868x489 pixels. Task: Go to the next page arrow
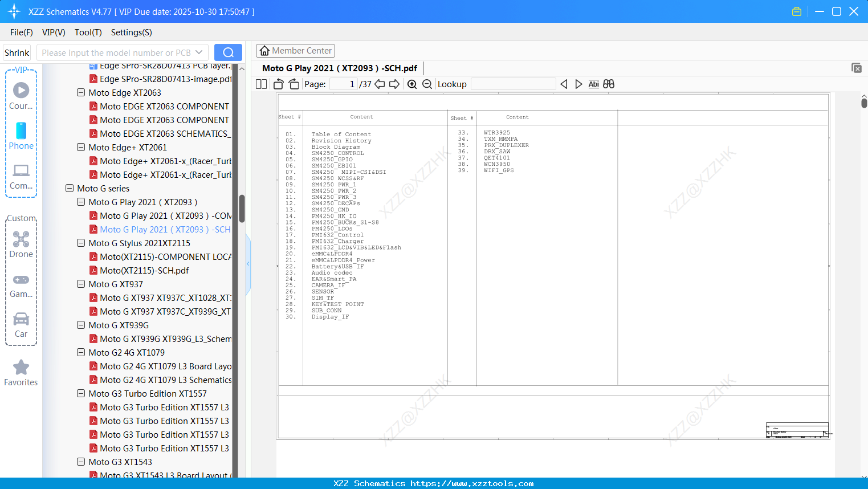(x=394, y=84)
